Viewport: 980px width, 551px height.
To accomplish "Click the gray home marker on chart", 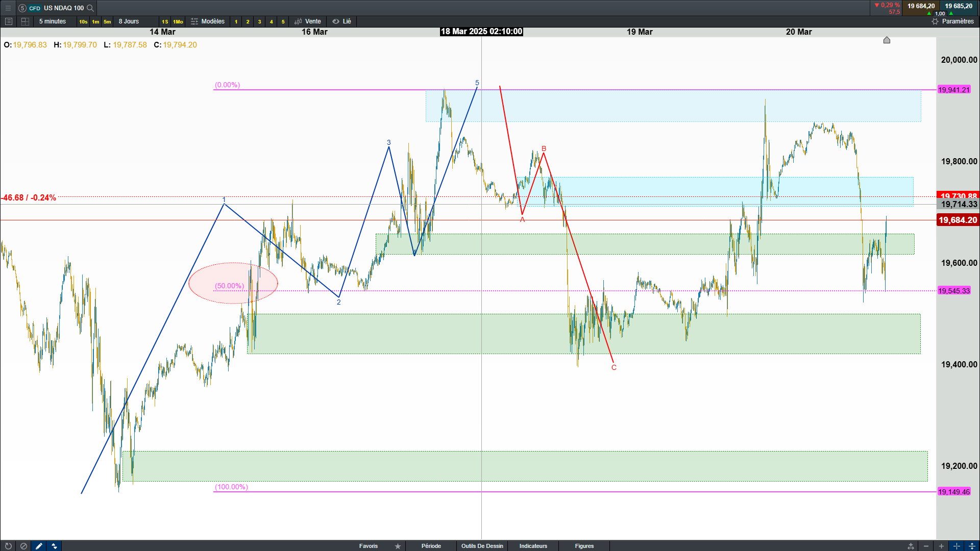I will [x=887, y=40].
